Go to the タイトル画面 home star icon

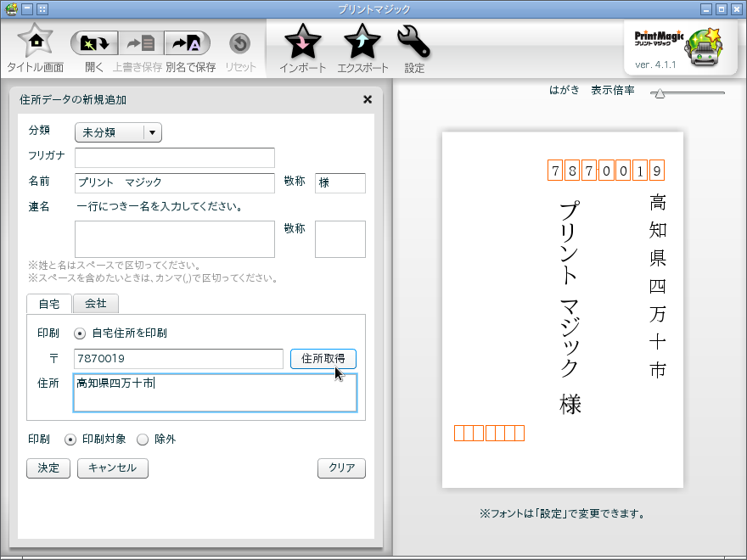(36, 42)
